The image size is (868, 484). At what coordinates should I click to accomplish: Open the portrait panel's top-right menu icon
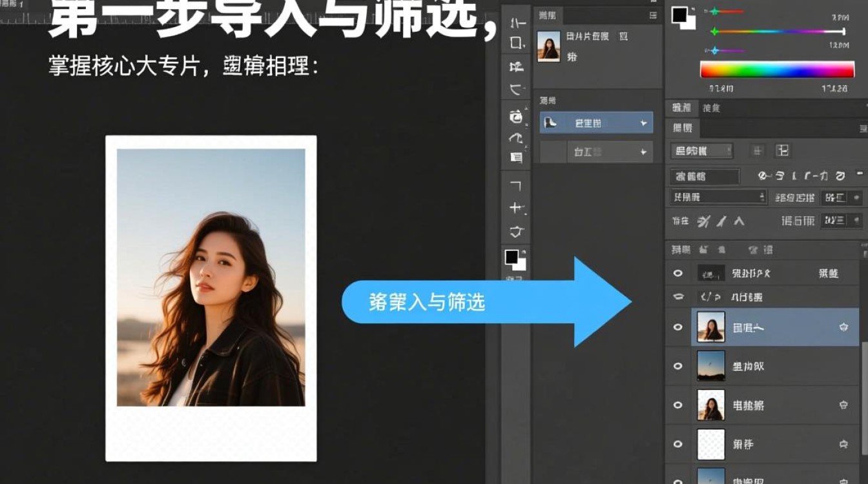[x=653, y=15]
